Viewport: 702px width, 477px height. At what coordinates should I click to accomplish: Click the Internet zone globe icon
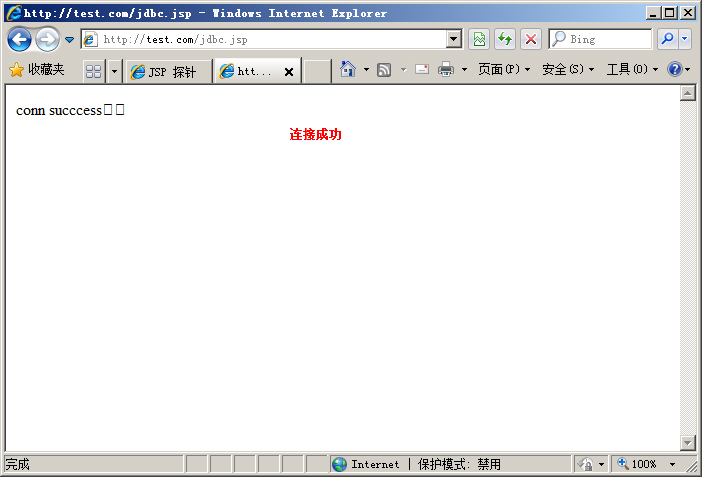[339, 464]
